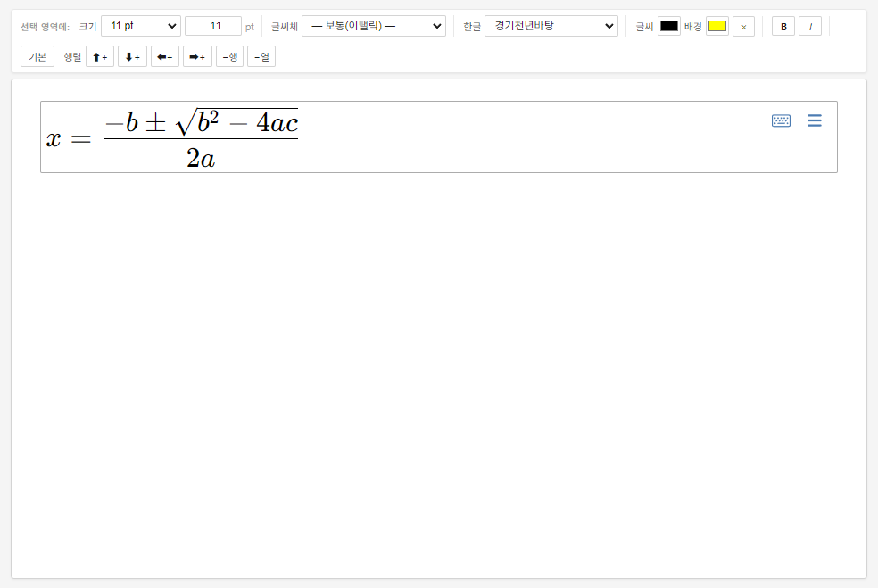Open the 11 pt size dropdown
The width and height of the screenshot is (878, 588).
coord(141,26)
